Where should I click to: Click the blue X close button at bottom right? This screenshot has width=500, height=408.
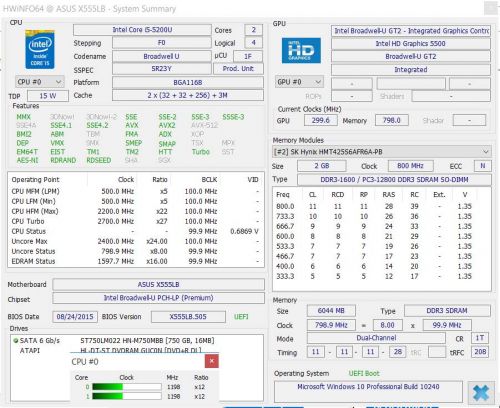481,393
